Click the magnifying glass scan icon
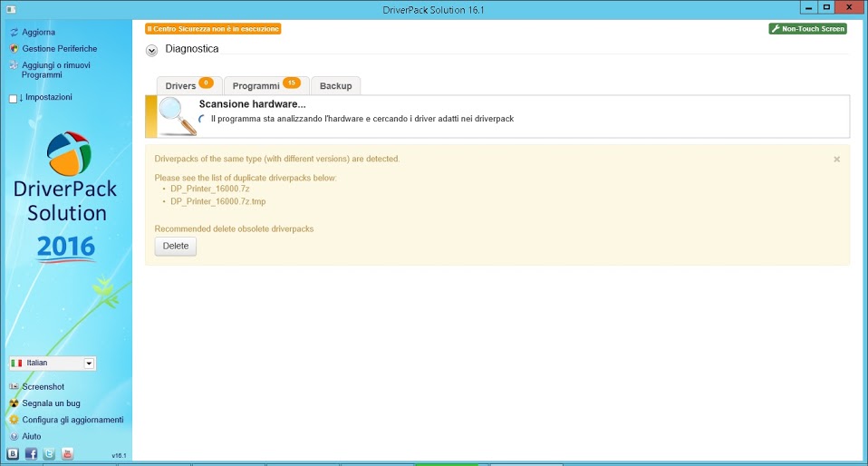 coord(178,116)
